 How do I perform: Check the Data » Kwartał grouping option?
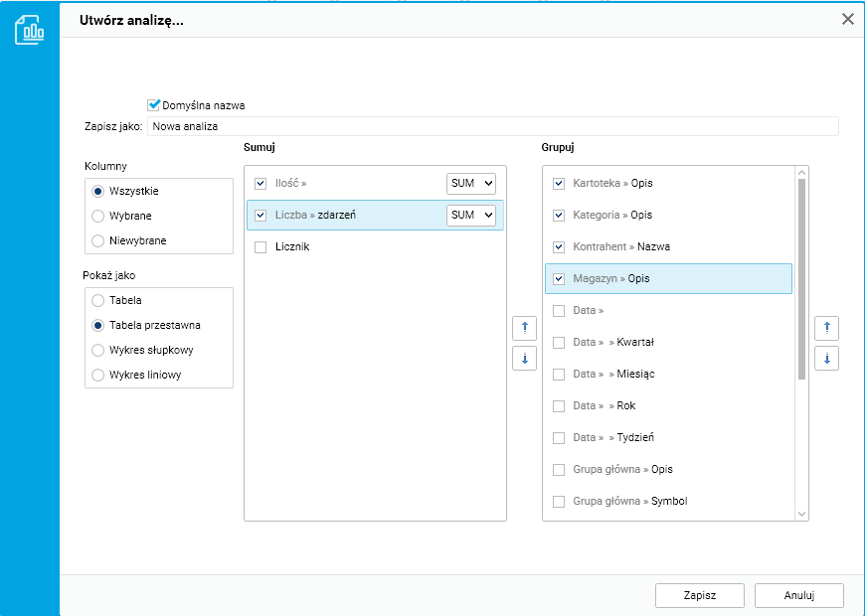(559, 342)
